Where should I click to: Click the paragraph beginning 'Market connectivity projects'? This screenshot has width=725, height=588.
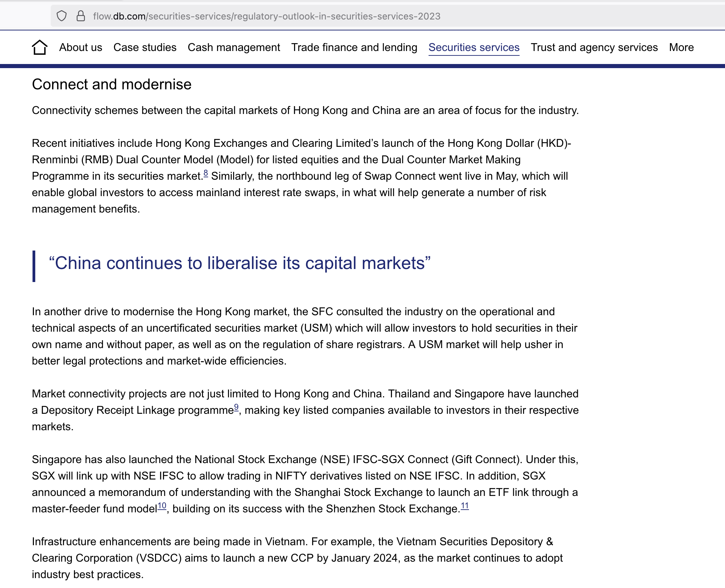(x=305, y=410)
